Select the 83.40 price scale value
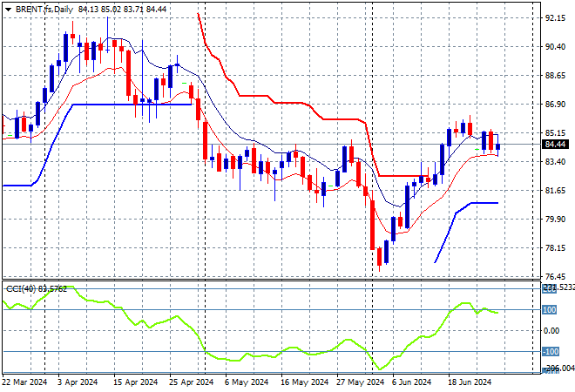This screenshot has width=575, height=392. (555, 161)
